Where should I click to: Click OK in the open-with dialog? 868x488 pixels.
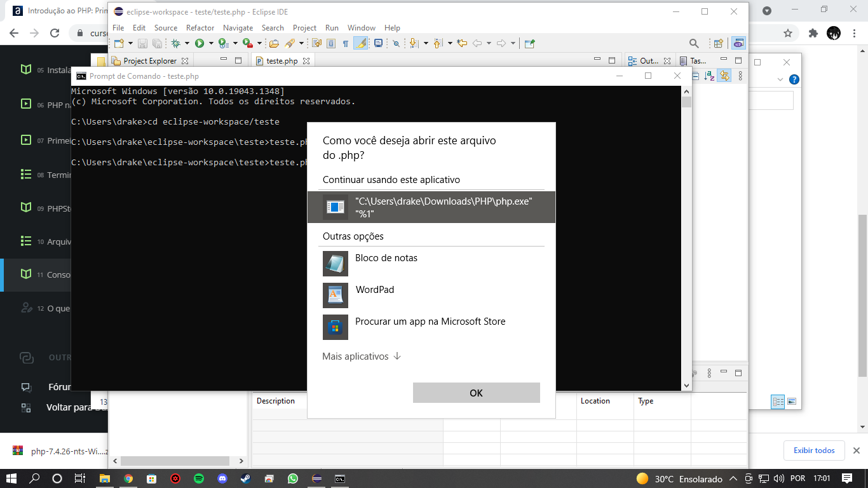point(476,393)
